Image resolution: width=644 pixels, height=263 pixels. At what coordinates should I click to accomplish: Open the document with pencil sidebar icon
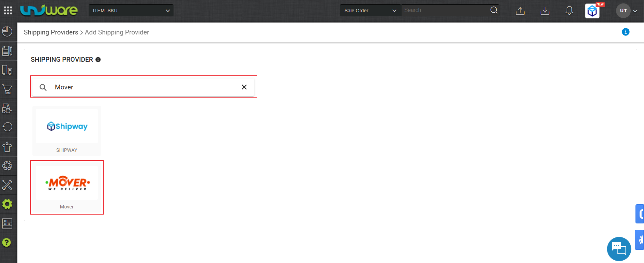7,51
